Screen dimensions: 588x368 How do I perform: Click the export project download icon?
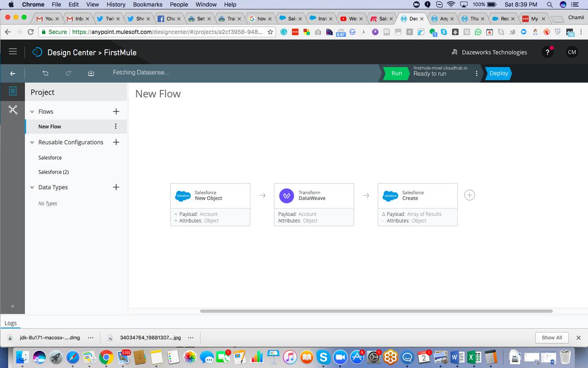point(91,73)
